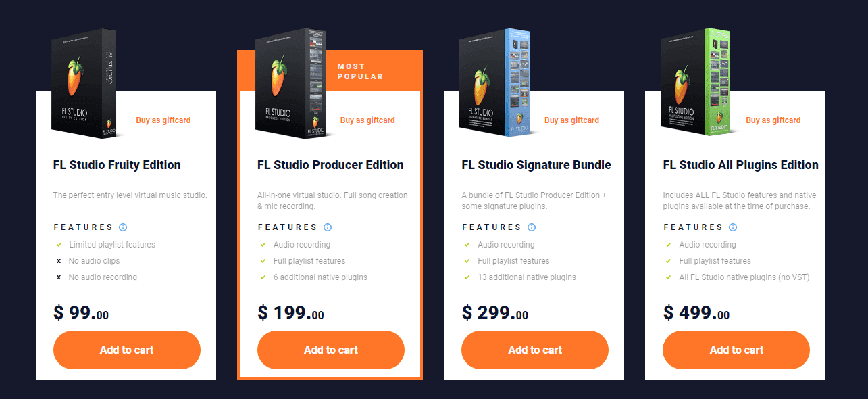The width and height of the screenshot is (868, 399).
Task: Click the Most Popular orange banner
Action: [360, 71]
